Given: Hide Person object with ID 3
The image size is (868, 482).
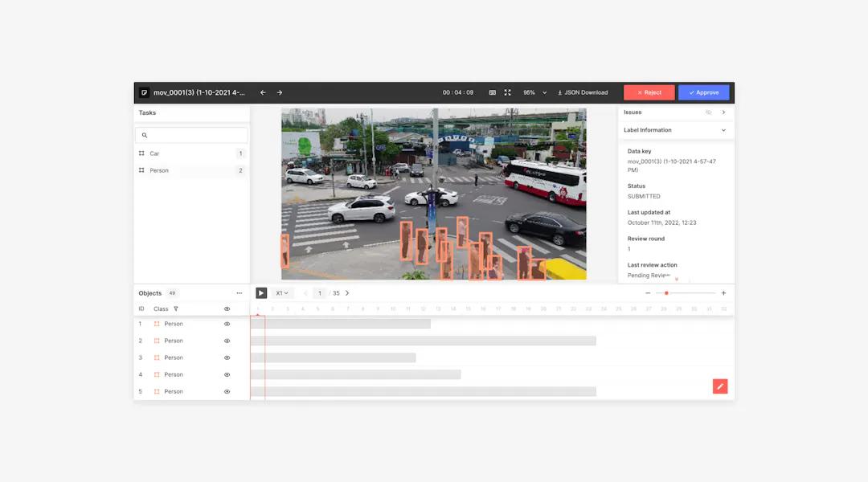Looking at the screenshot, I should [x=227, y=357].
